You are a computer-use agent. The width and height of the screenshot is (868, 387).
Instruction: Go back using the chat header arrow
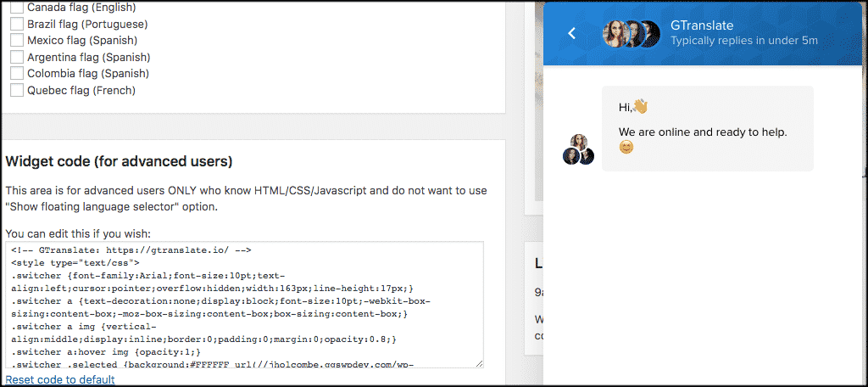pos(571,33)
